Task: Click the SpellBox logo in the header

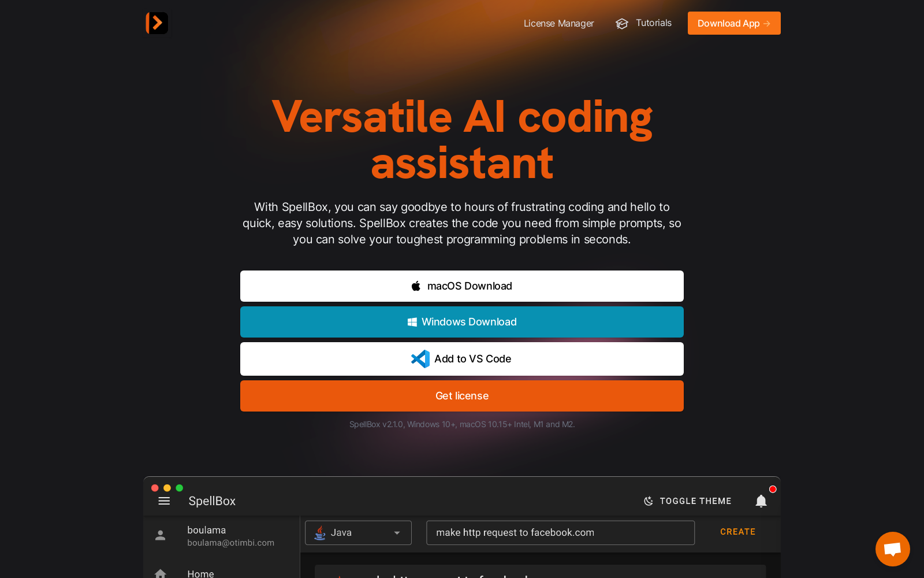Action: coord(157,23)
